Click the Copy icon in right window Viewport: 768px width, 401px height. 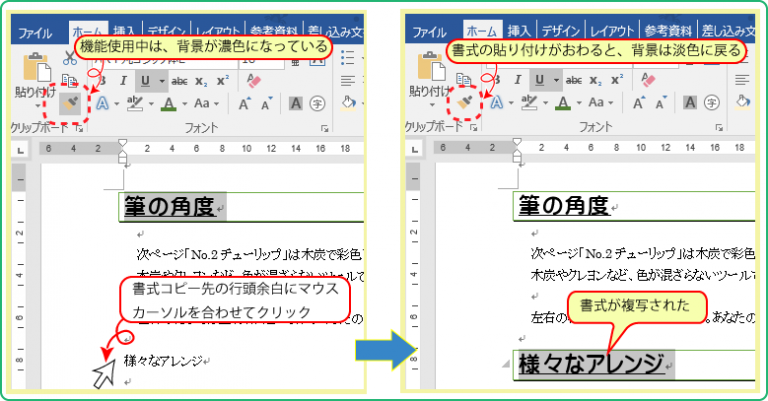(x=464, y=79)
